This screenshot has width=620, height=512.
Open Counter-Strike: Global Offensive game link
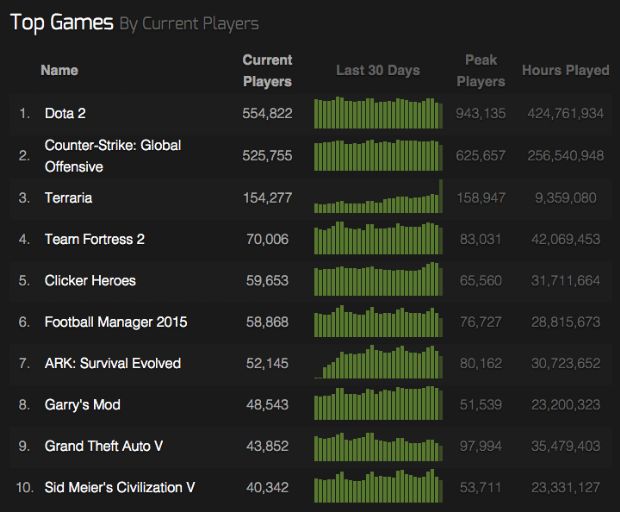pyautogui.click(x=113, y=156)
